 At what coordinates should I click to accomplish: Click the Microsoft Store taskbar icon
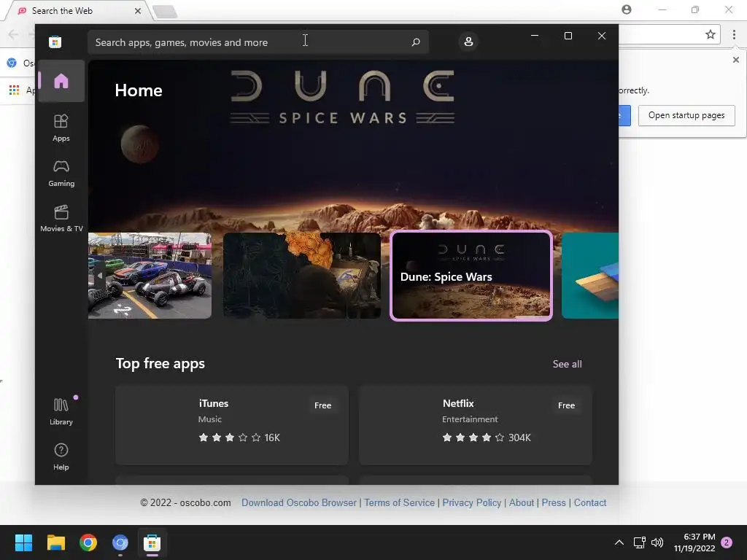pos(152,542)
